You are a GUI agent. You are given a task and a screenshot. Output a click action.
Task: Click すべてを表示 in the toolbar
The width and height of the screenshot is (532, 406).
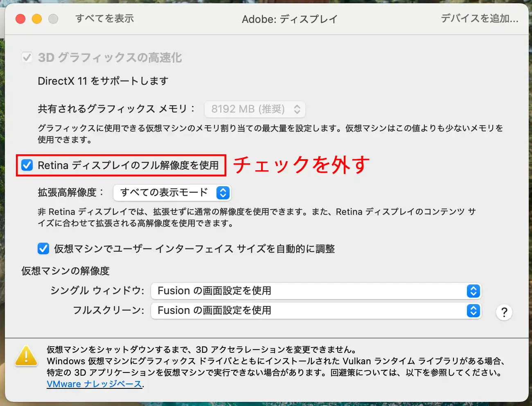point(105,19)
